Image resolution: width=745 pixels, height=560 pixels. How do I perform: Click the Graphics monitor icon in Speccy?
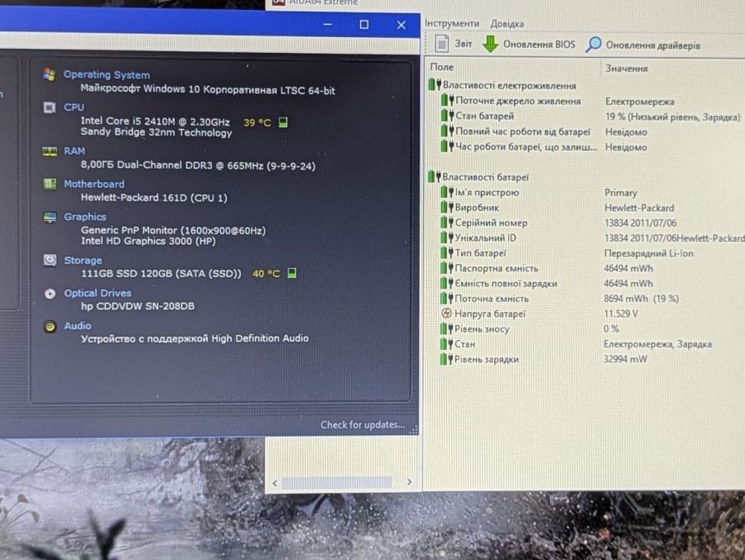coord(50,217)
